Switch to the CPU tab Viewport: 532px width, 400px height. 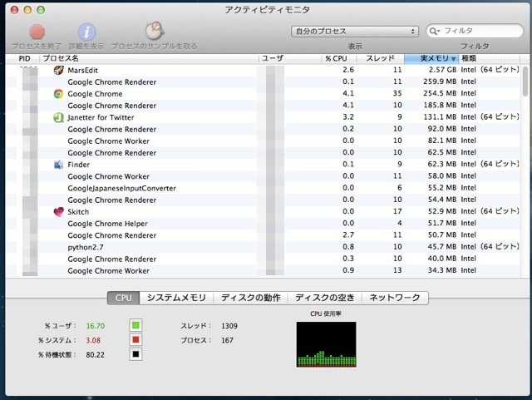click(124, 298)
